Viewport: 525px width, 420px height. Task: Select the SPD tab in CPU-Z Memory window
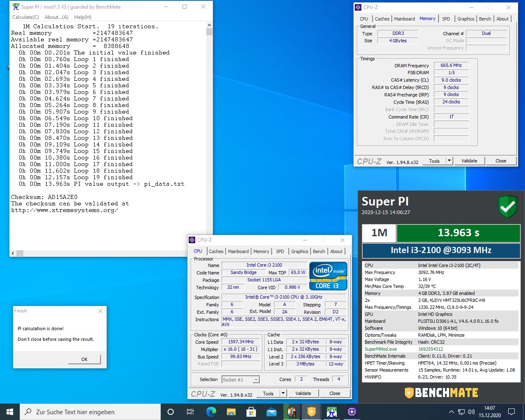[x=446, y=19]
